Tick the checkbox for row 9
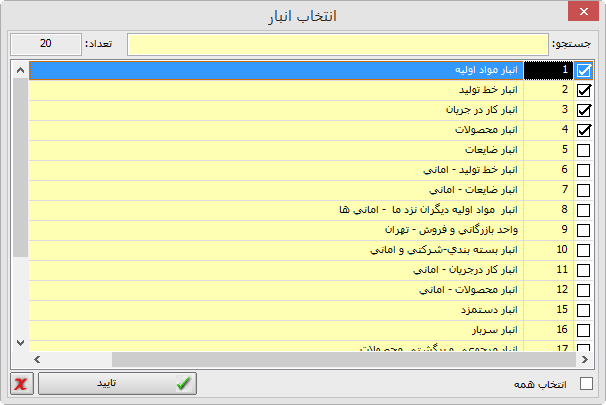This screenshot has height=405, width=606. pos(584,230)
